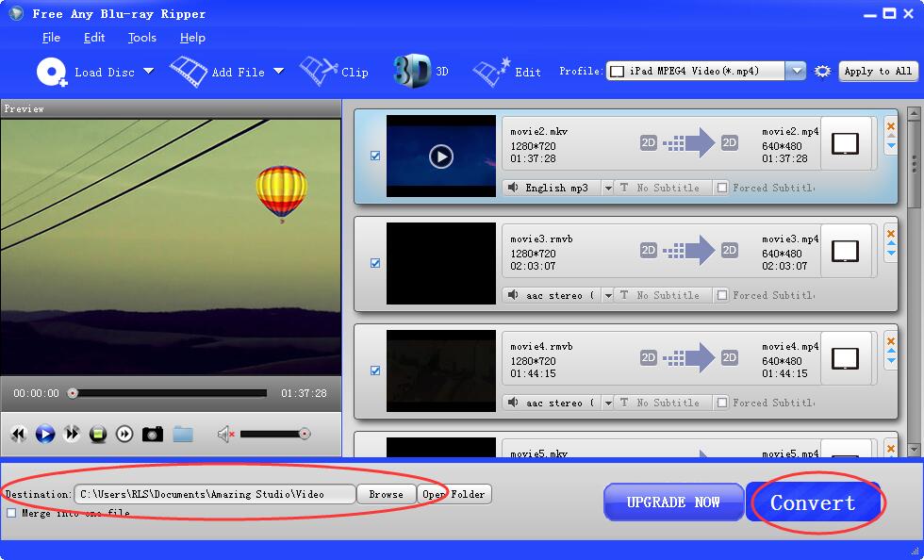
Task: Select the movie4.rmvb thumbnail
Action: tap(441, 371)
